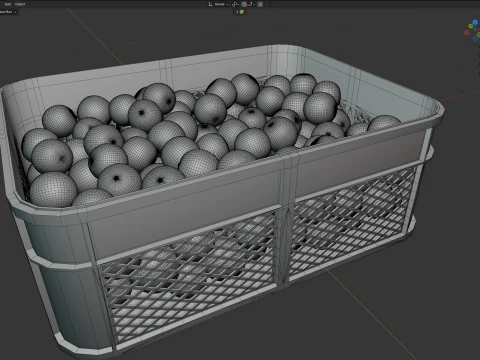480x360 pixels.
Task: Open the Select Box tool dropdown
Action: (x=8, y=12)
